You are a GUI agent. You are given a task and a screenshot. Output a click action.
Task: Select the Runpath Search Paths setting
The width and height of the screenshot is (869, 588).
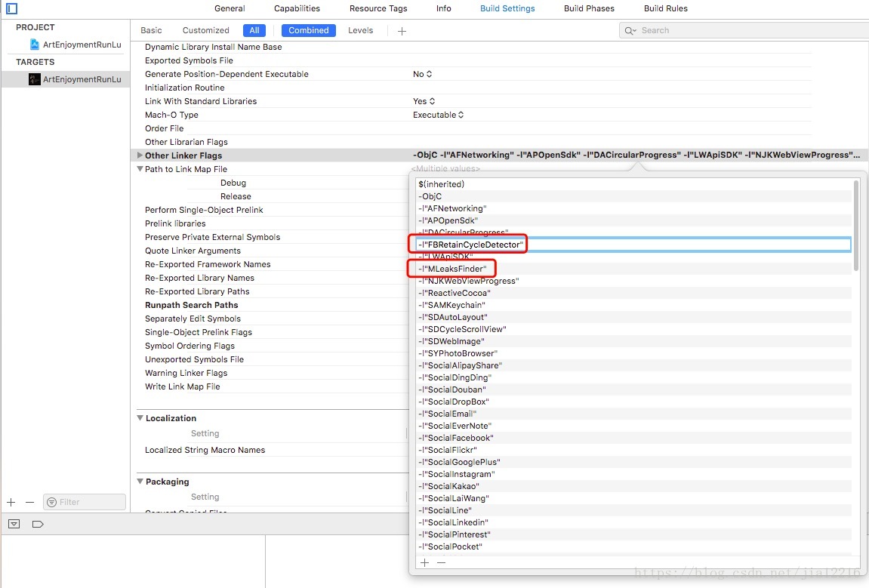click(x=191, y=306)
